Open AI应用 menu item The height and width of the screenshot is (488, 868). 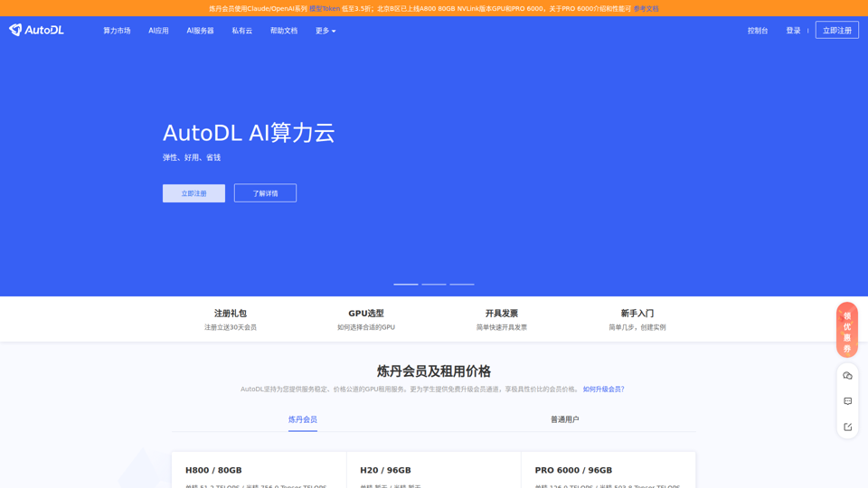[158, 31]
